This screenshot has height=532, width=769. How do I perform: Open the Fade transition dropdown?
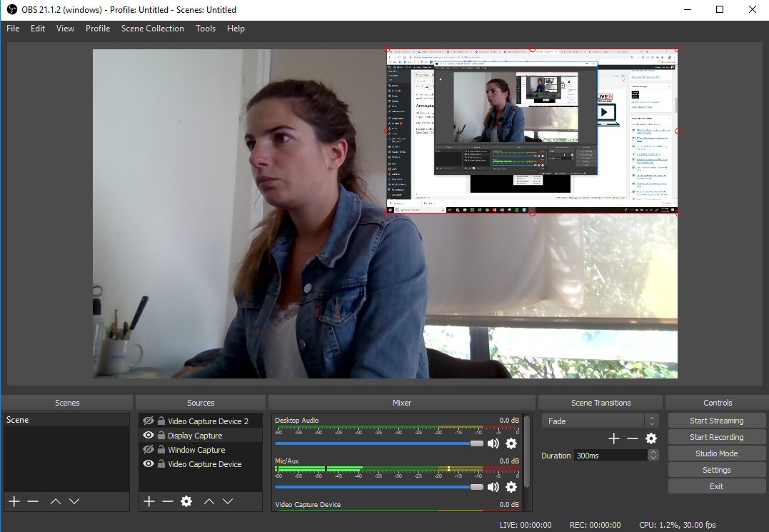point(600,421)
